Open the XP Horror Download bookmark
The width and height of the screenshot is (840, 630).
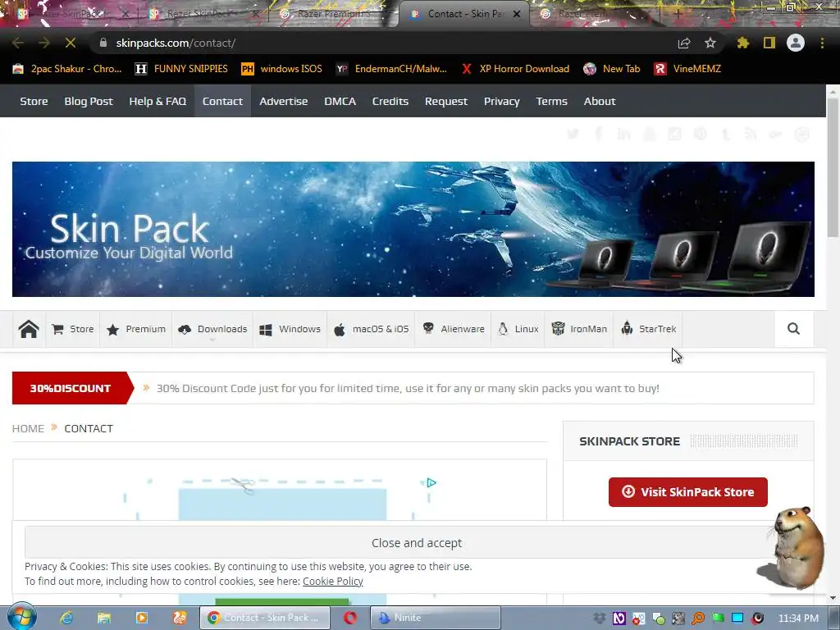point(515,69)
